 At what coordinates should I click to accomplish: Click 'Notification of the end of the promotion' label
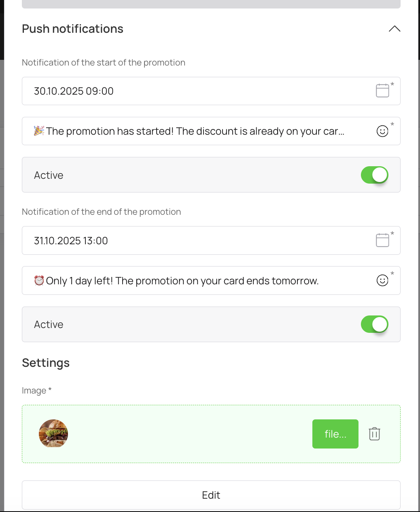tap(101, 212)
